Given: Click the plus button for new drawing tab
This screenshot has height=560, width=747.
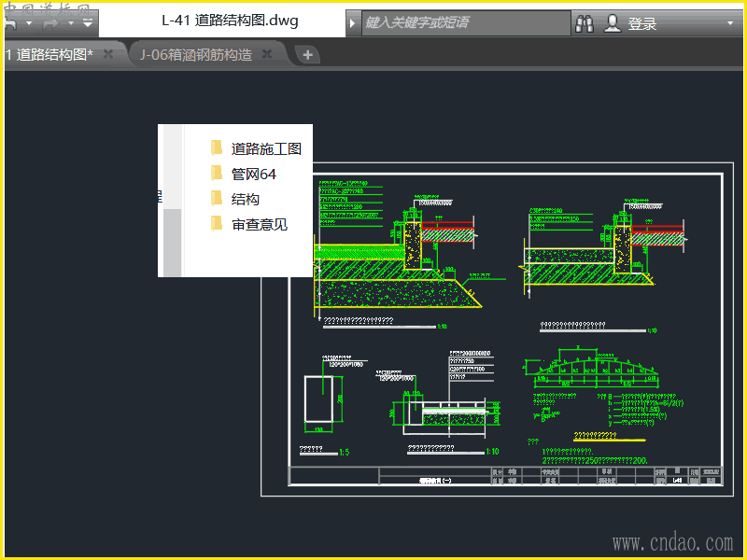Looking at the screenshot, I should pos(308,55).
